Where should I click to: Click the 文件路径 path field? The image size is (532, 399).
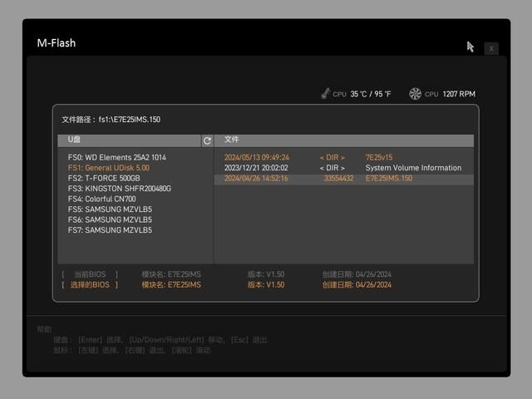coord(111,120)
